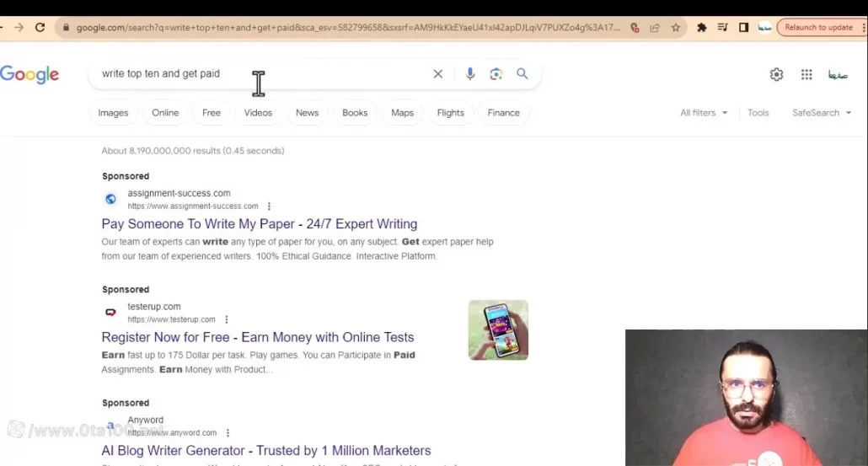
Task: Open "Pay Someone To Write My Paper" link
Action: [x=259, y=224]
